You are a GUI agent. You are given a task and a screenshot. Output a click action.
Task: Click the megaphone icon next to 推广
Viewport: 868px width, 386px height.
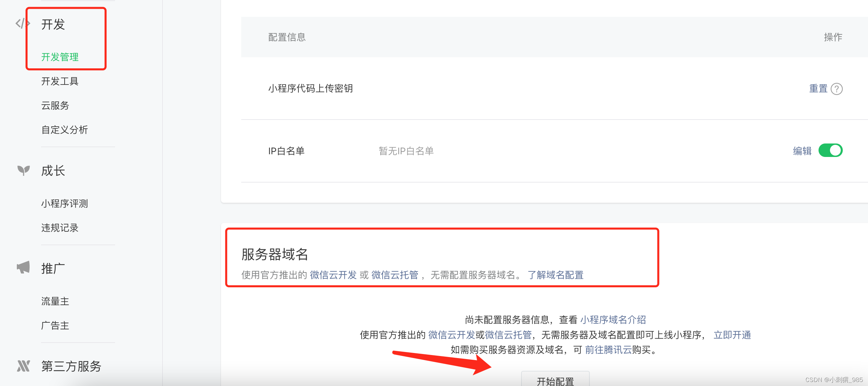(x=23, y=267)
